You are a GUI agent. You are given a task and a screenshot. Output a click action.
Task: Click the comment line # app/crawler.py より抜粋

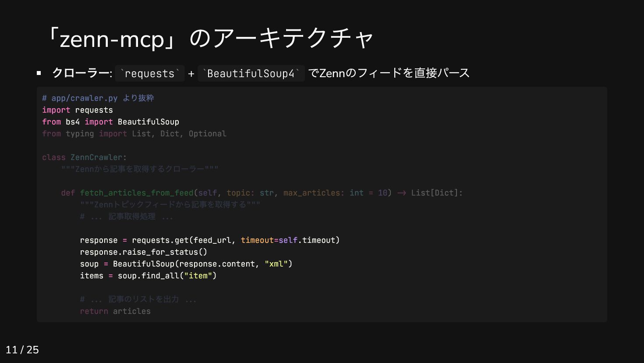[x=98, y=98]
